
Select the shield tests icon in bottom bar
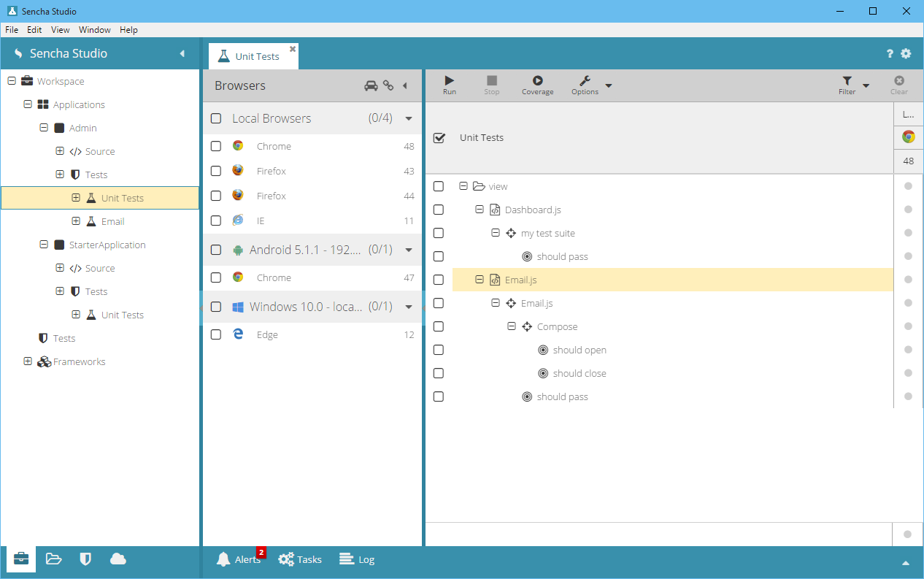(85, 559)
